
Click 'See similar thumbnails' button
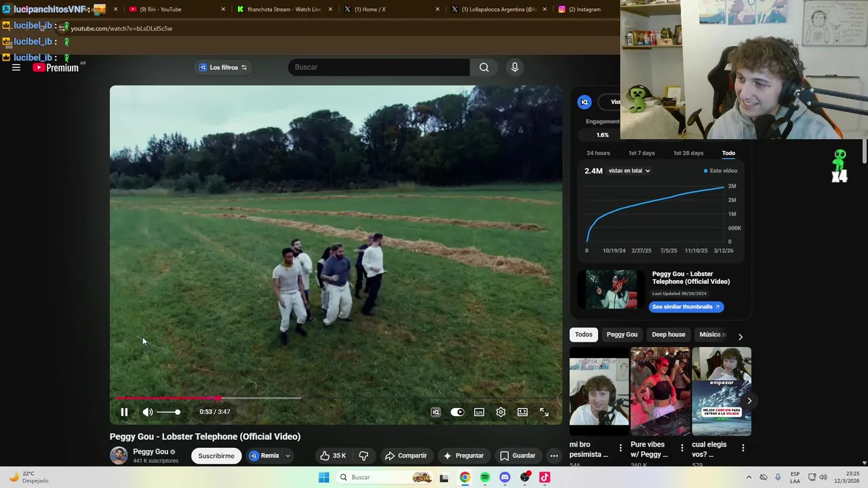click(x=686, y=307)
